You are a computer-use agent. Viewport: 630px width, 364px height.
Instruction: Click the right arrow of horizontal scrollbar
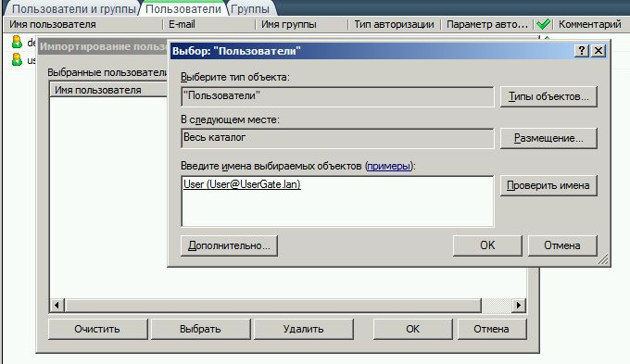point(518,306)
